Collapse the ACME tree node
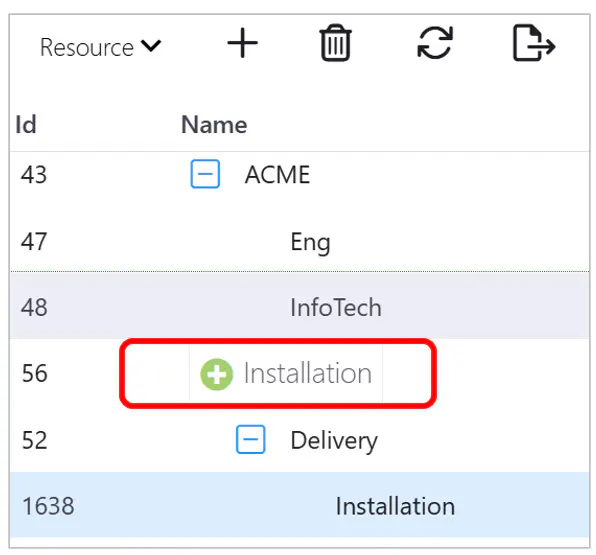The image size is (596, 555). click(205, 174)
